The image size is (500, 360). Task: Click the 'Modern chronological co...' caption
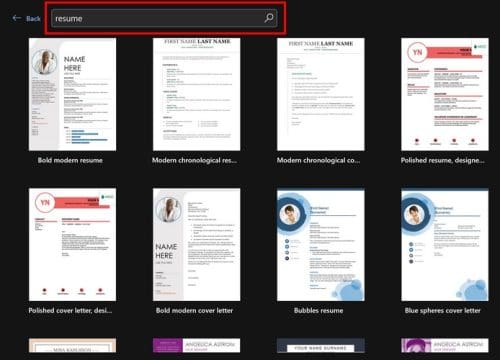[318, 160]
